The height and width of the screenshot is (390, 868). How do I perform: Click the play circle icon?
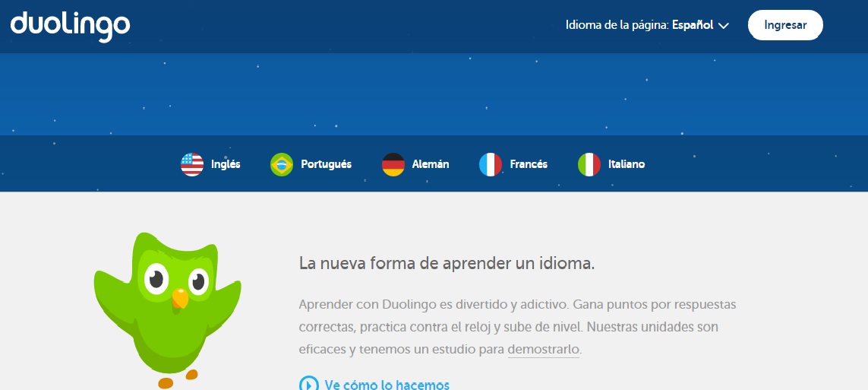[308, 384]
